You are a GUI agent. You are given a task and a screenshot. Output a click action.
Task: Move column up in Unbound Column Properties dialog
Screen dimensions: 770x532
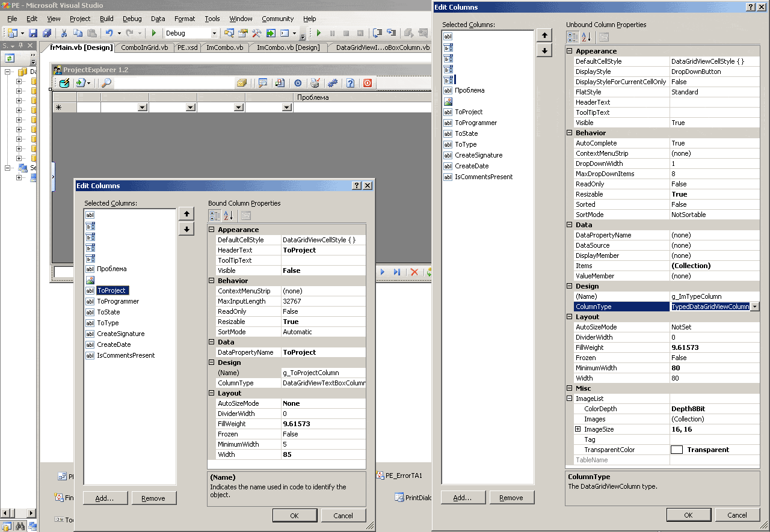tap(544, 35)
